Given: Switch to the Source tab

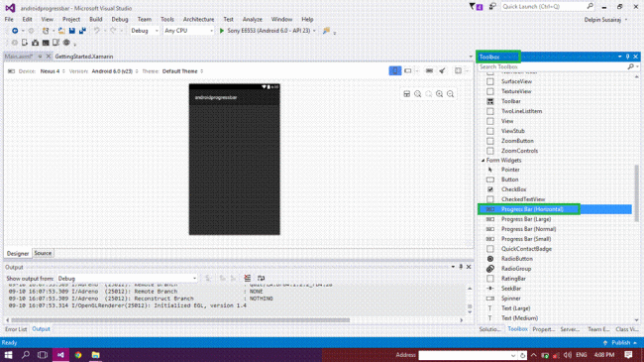Looking at the screenshot, I should click(43, 254).
